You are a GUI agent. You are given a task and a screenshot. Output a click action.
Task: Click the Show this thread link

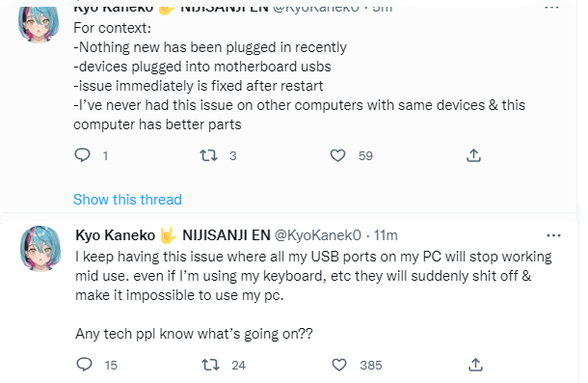click(x=127, y=200)
